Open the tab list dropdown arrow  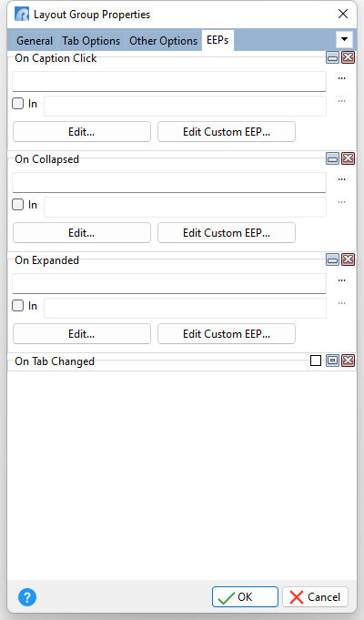(344, 39)
